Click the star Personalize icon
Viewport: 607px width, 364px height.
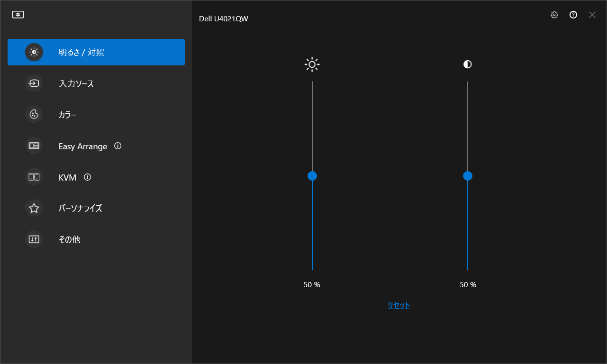(34, 208)
